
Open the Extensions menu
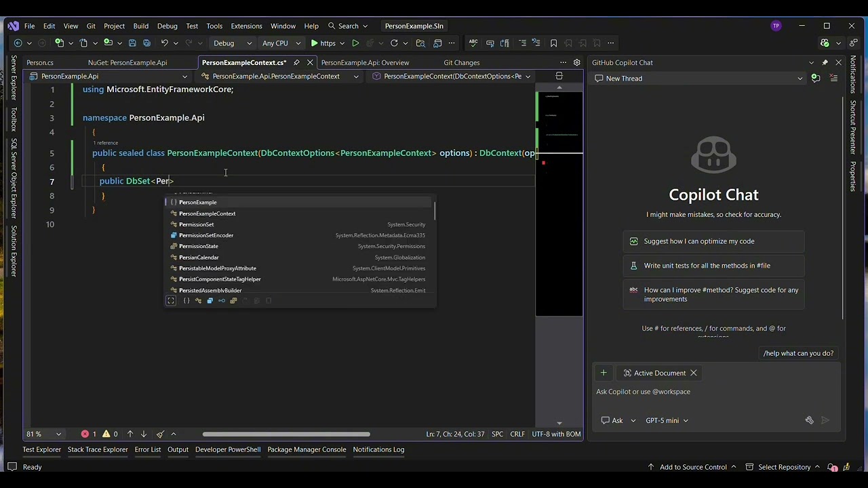click(246, 26)
